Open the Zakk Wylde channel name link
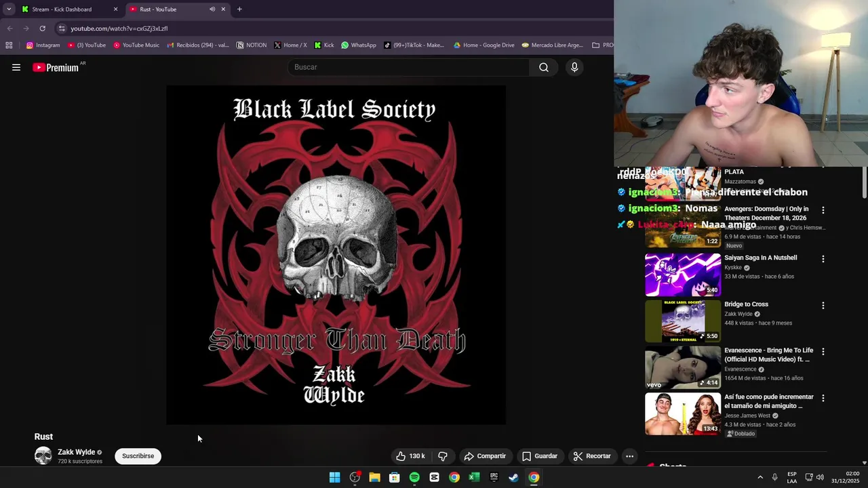Viewport: 868px width, 488px height. pos(76,452)
